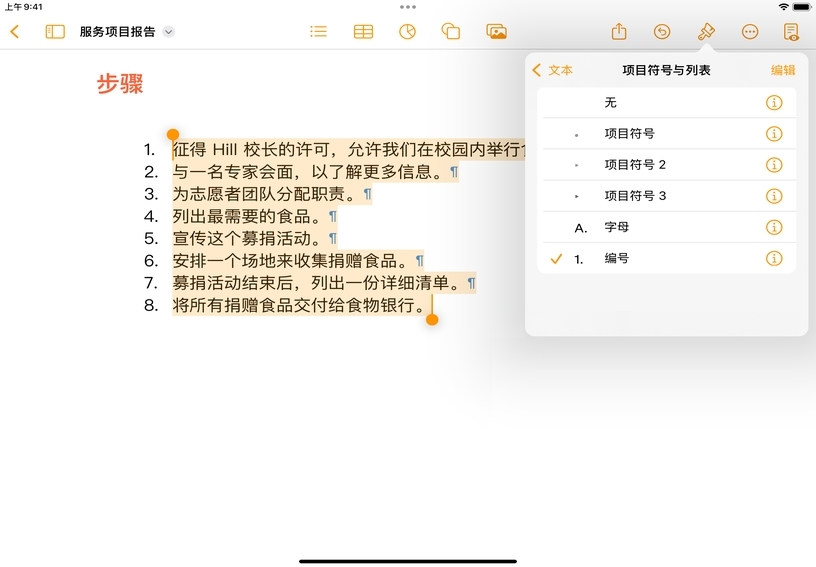Open the more options ellipsis menu
Viewport: 816px width, 567px height.
(x=750, y=31)
